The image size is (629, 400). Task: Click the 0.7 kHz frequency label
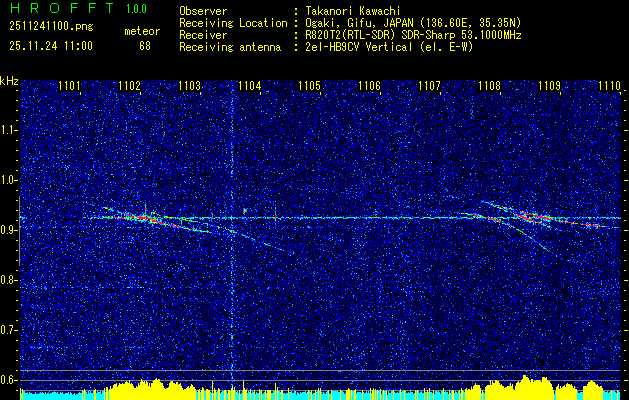tap(7, 330)
